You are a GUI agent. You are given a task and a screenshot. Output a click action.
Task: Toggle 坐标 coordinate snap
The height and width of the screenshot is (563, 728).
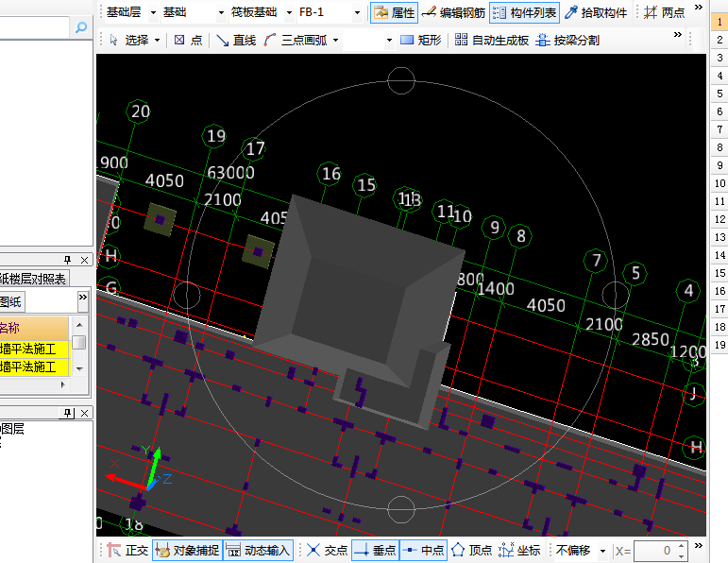pos(519,551)
